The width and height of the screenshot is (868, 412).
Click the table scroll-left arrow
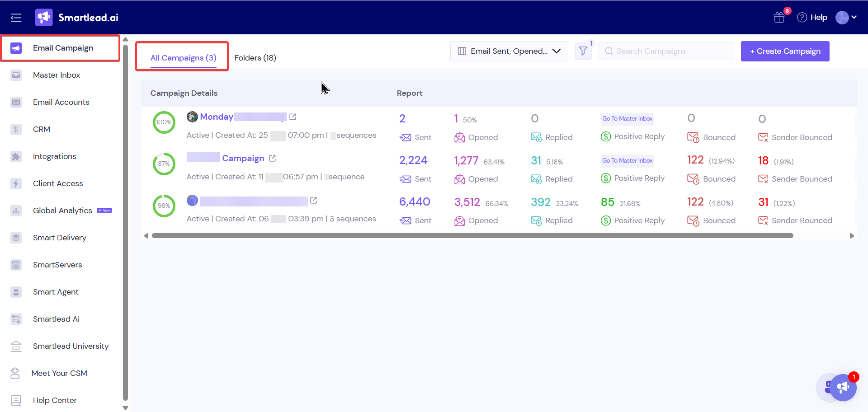[146, 236]
